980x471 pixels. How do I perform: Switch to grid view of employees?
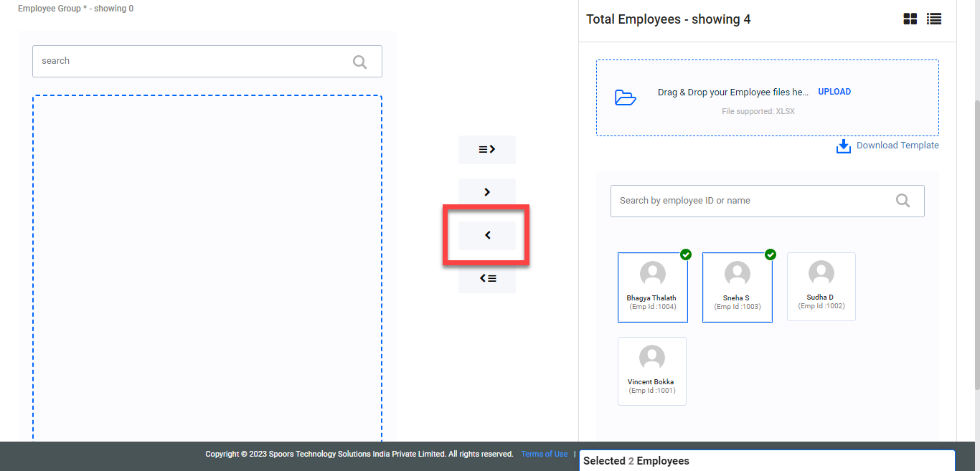pyautogui.click(x=910, y=19)
